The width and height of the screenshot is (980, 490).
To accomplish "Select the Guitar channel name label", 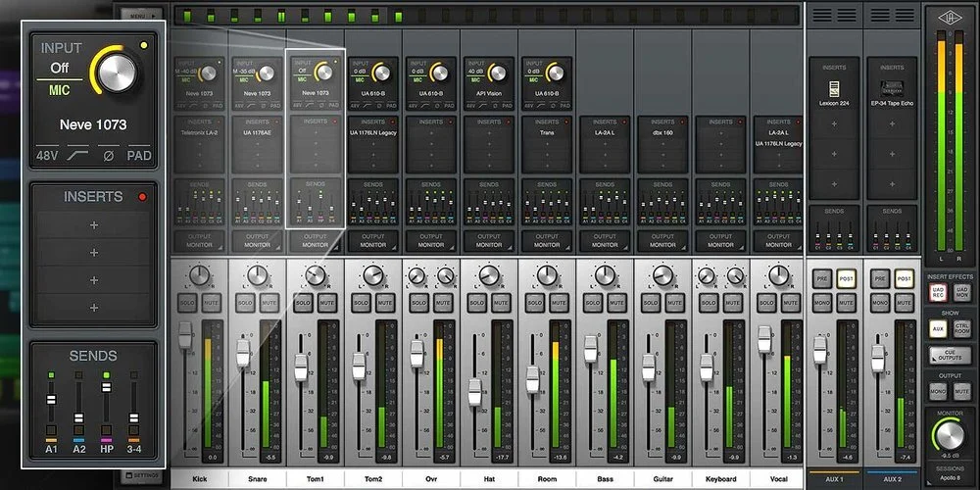I will [662, 479].
